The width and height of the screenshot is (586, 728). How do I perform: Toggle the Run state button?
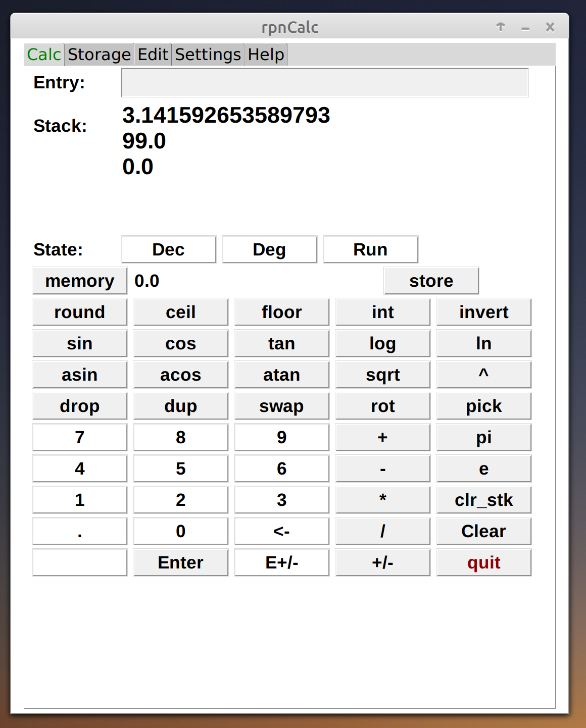coord(370,249)
